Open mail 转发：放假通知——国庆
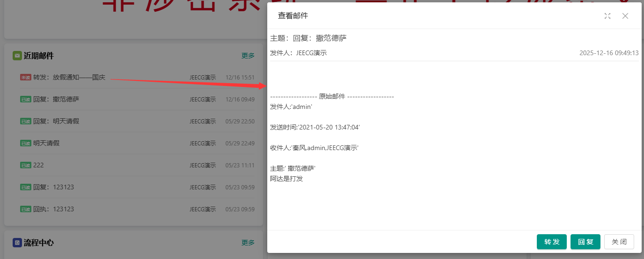 point(69,77)
